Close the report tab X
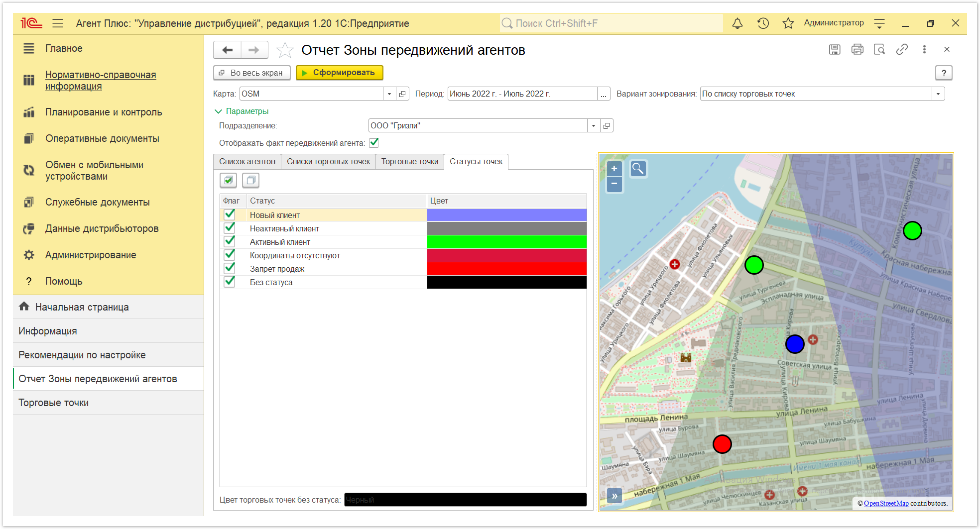This screenshot has width=980, height=529. pos(947,49)
